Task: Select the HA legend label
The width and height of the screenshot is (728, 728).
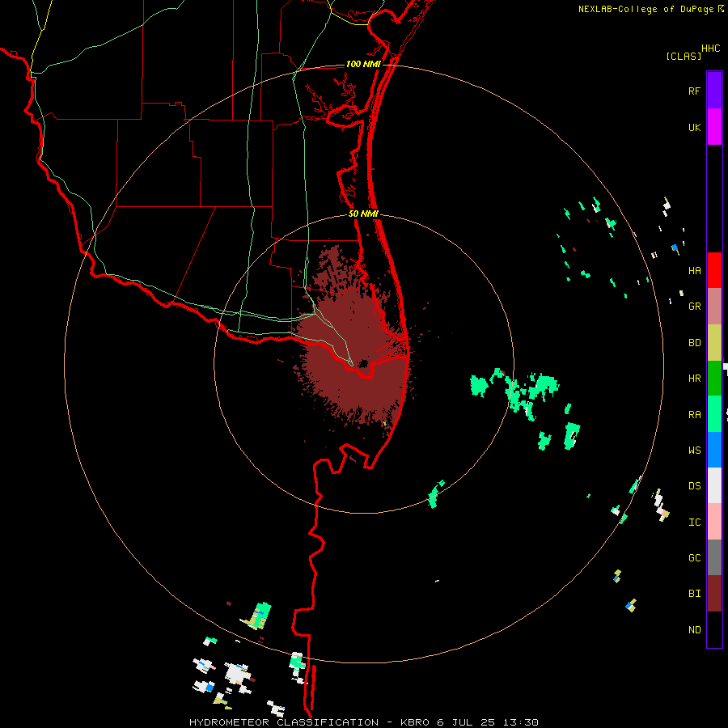Action: [x=694, y=271]
